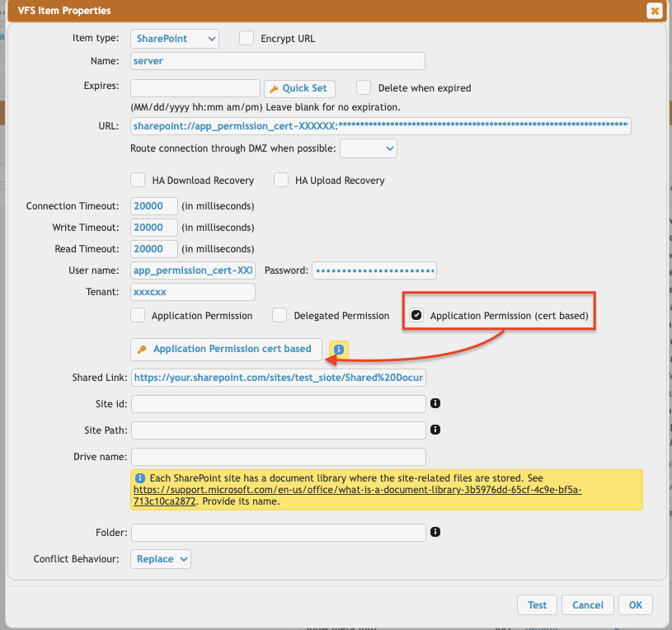
Task: Close the VFS Item Properties dialog
Action: (654, 11)
